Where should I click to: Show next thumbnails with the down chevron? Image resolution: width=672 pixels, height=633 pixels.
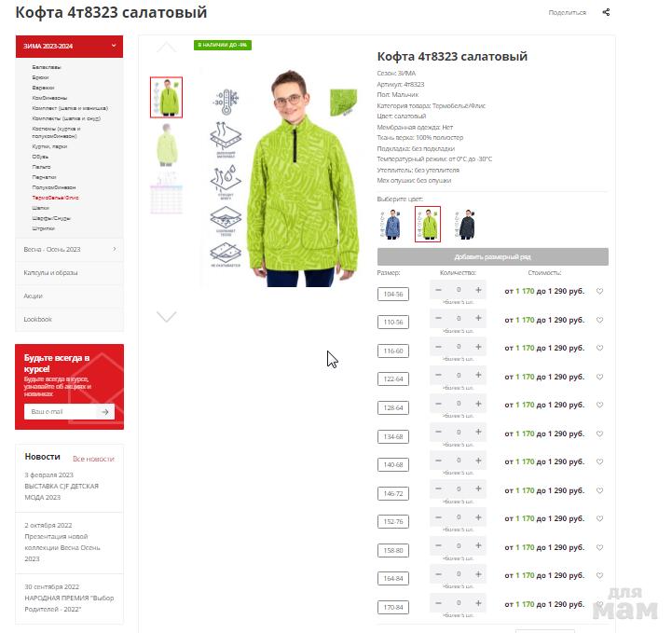(166, 317)
